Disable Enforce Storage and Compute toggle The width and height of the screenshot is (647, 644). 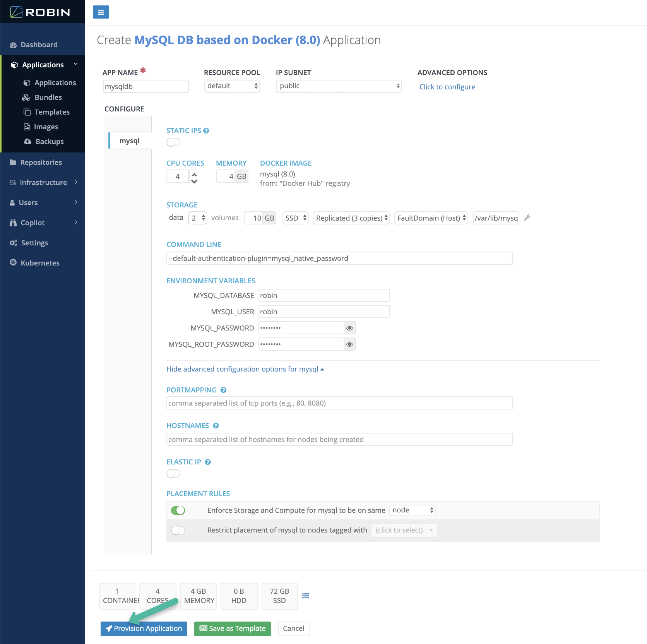[x=178, y=510]
